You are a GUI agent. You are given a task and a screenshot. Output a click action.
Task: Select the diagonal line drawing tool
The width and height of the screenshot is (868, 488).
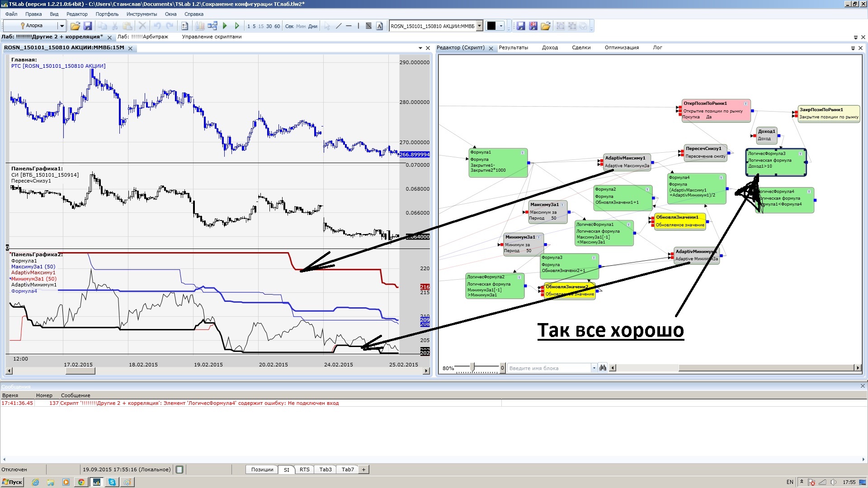click(x=339, y=26)
